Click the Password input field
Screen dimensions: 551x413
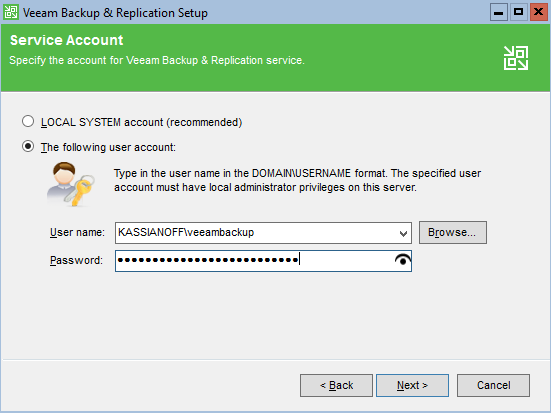pos(263,261)
